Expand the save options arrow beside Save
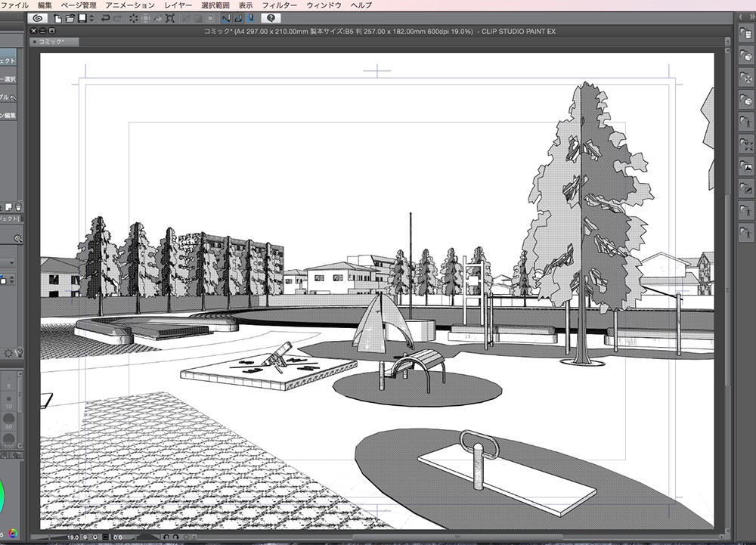The image size is (756, 545). point(90,17)
